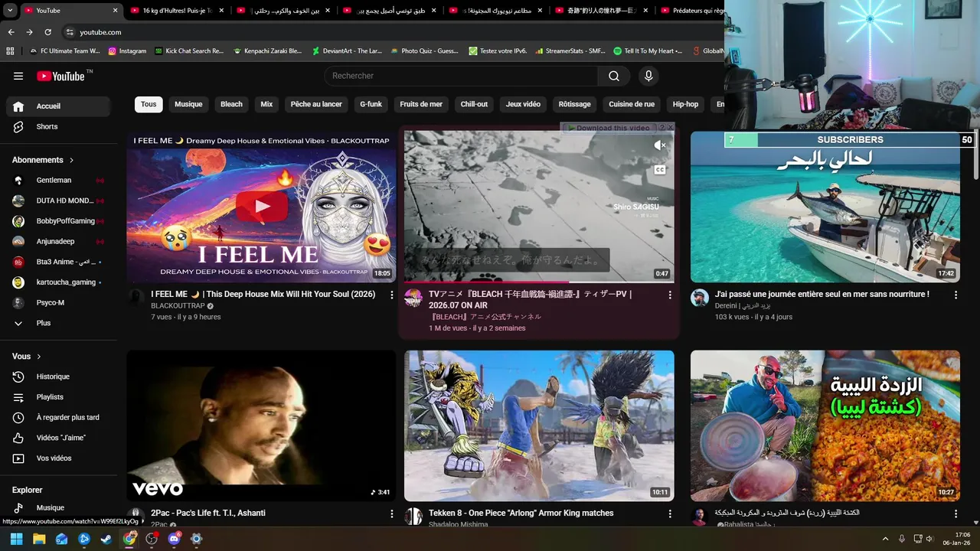Open the Instagram bookmark

click(127, 51)
